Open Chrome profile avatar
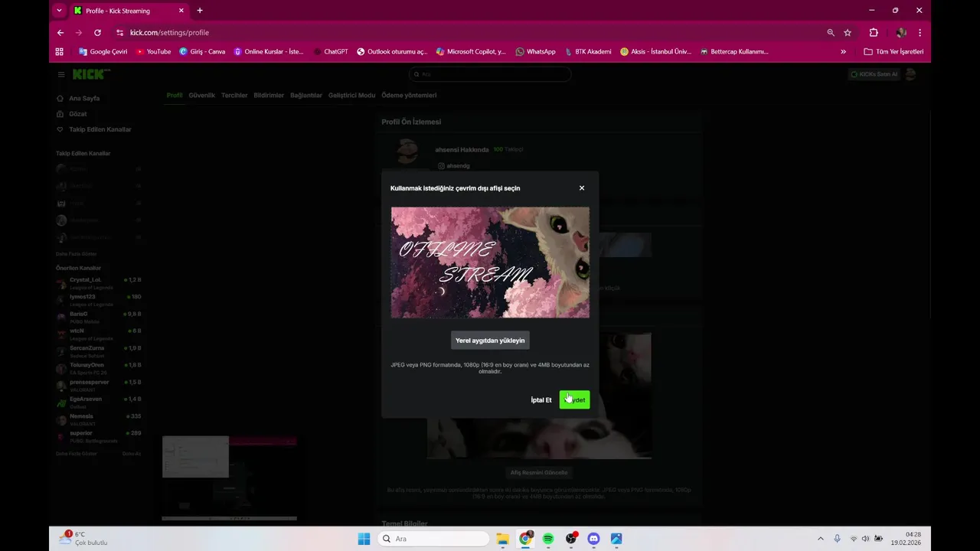The image size is (980, 551). (901, 33)
